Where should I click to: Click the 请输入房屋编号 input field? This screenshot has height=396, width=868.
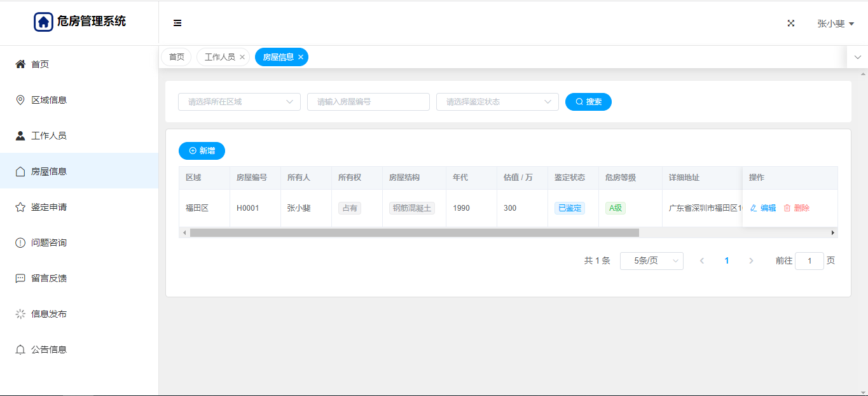pyautogui.click(x=368, y=102)
